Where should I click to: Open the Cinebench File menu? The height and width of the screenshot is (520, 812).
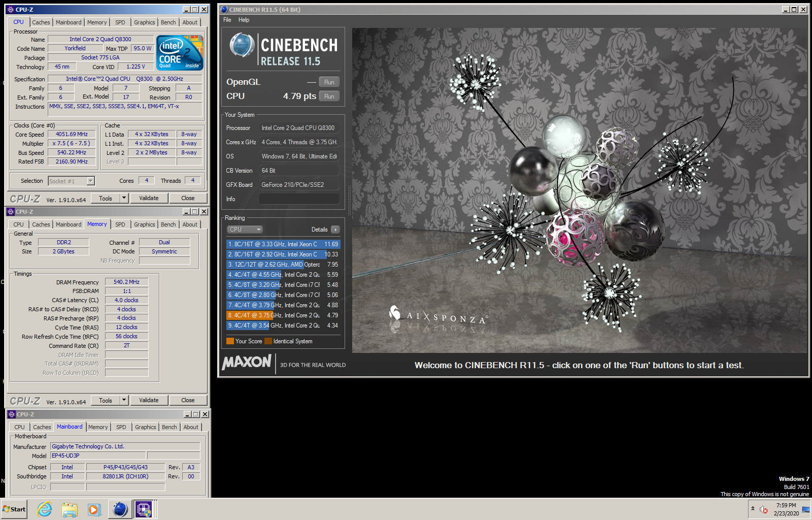point(227,20)
